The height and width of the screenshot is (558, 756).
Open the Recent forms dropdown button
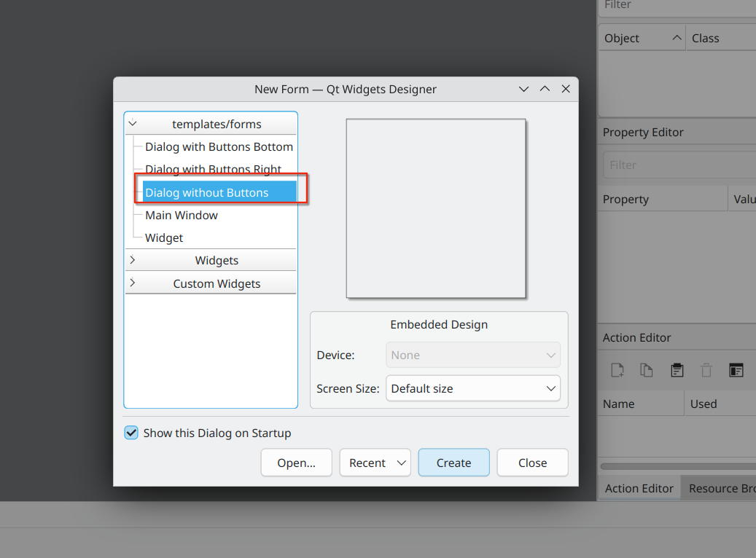(x=375, y=463)
